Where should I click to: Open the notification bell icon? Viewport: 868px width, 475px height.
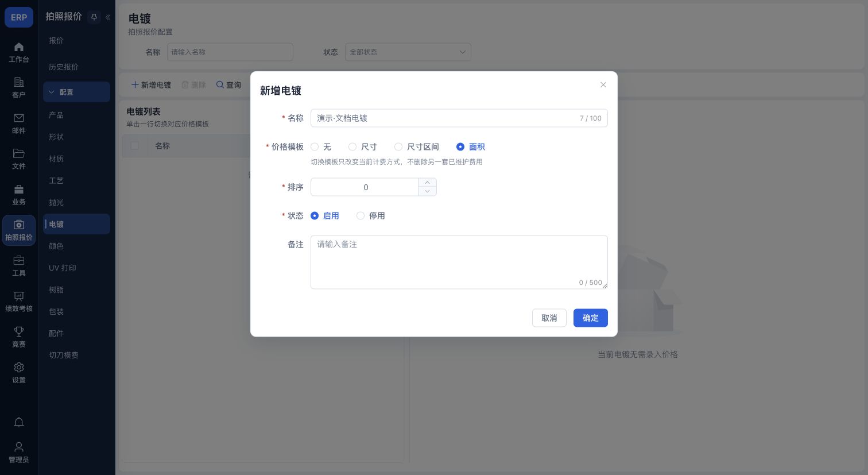19,422
